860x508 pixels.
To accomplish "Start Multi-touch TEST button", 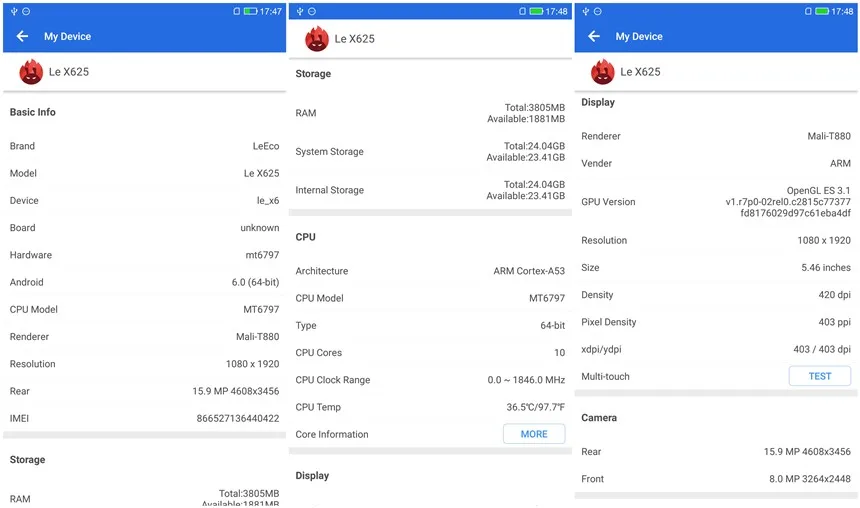I will tap(819, 376).
